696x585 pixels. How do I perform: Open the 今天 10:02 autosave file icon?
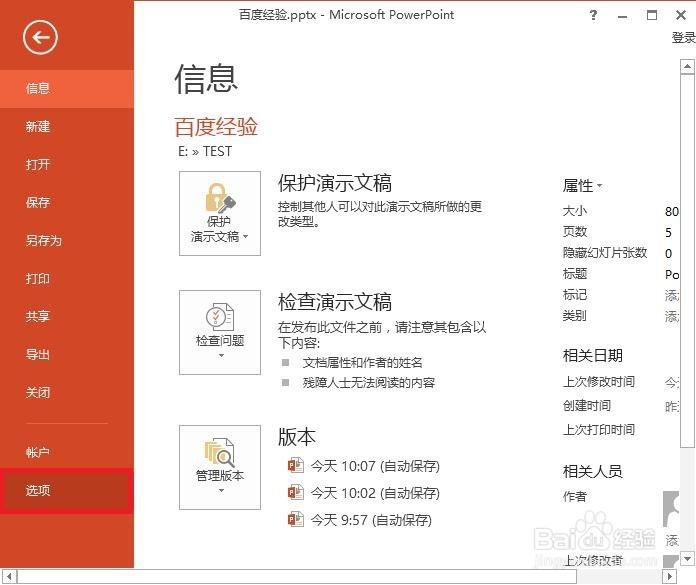coord(296,492)
